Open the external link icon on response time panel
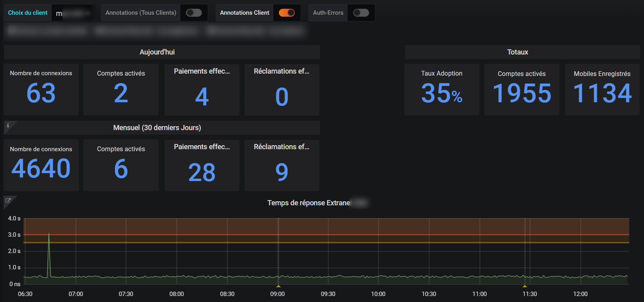 (x=8, y=201)
